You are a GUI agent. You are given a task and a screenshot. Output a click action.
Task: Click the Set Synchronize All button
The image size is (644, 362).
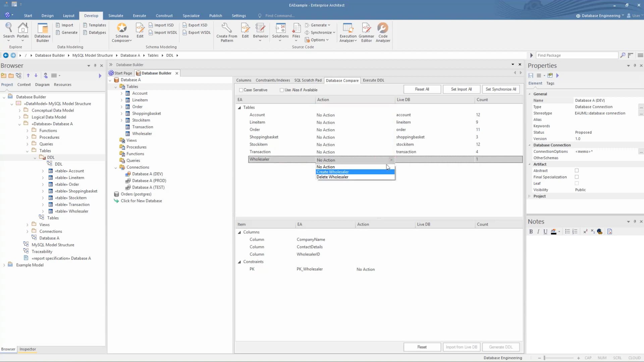[501, 89]
